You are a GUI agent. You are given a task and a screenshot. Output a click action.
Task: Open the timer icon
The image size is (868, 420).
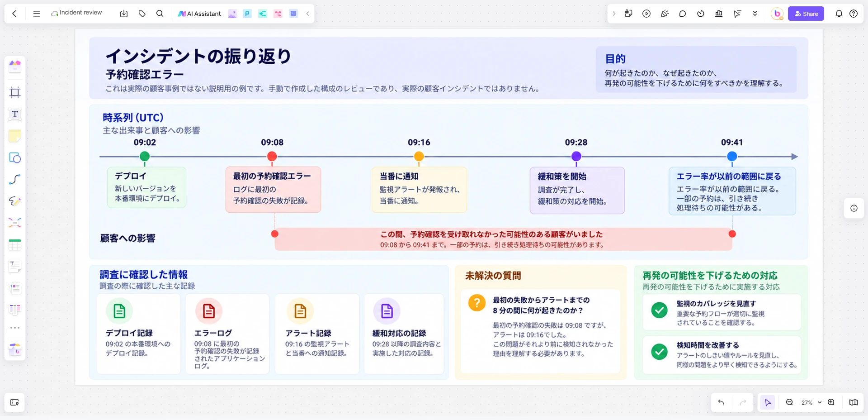coord(701,14)
